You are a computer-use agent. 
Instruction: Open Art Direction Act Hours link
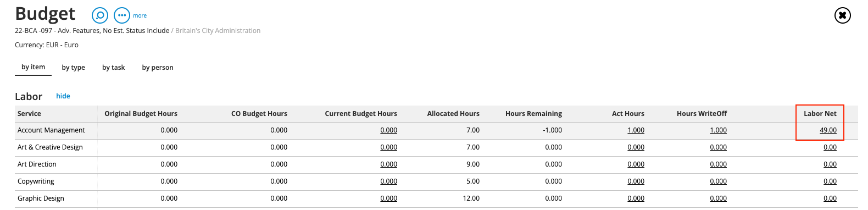[636, 164]
